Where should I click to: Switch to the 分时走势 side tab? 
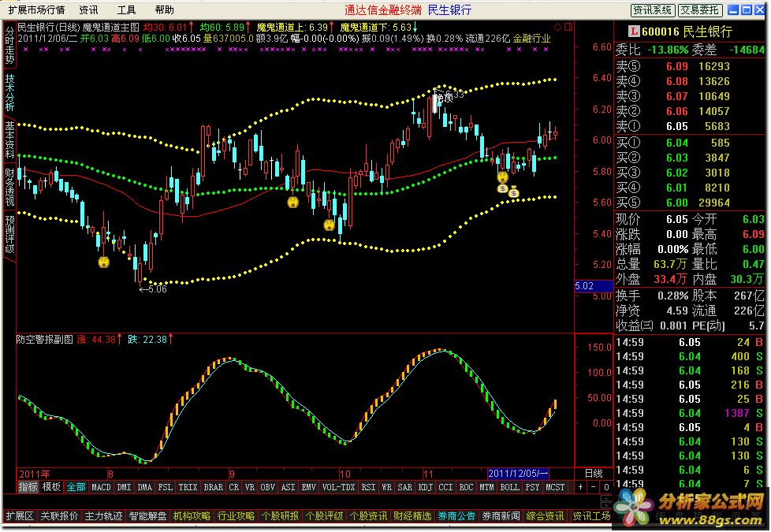point(9,45)
